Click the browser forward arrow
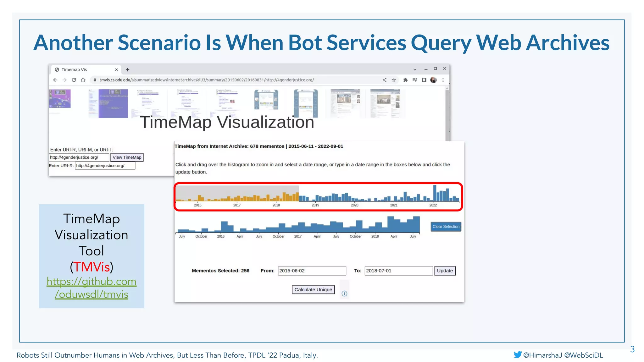644x362 pixels. 64,80
